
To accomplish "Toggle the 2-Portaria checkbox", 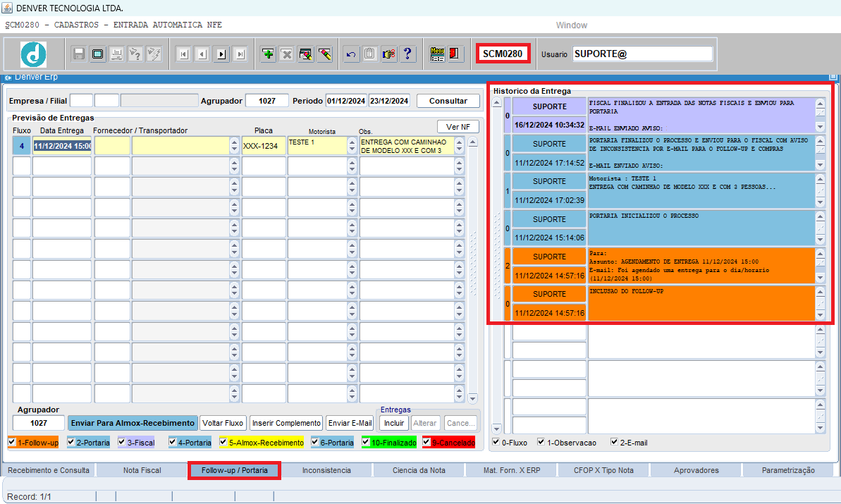I will 70,442.
